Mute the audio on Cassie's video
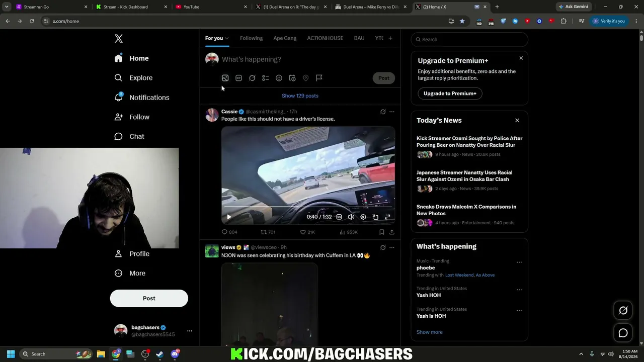 [351, 217]
